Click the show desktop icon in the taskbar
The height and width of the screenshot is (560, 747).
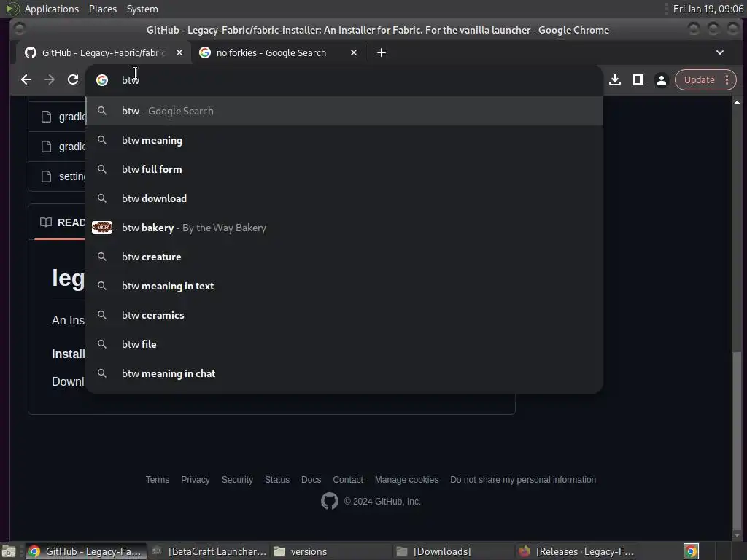click(x=9, y=551)
